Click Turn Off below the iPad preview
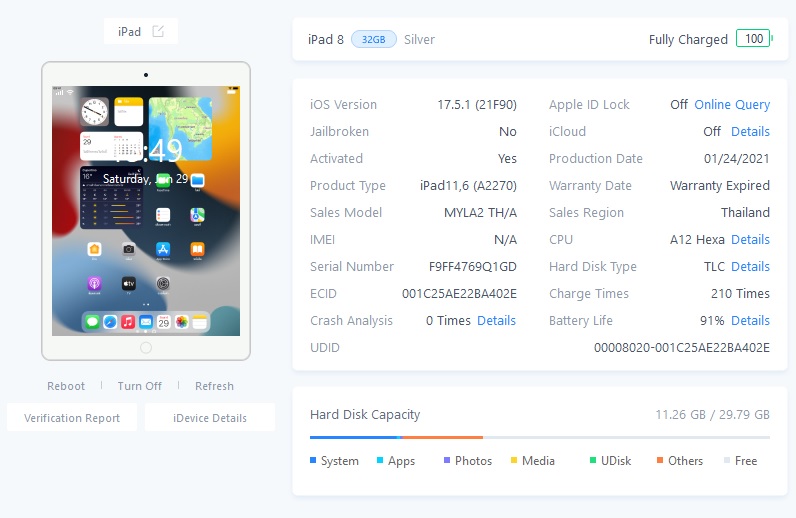Image resolution: width=796 pixels, height=518 pixels. [x=140, y=386]
